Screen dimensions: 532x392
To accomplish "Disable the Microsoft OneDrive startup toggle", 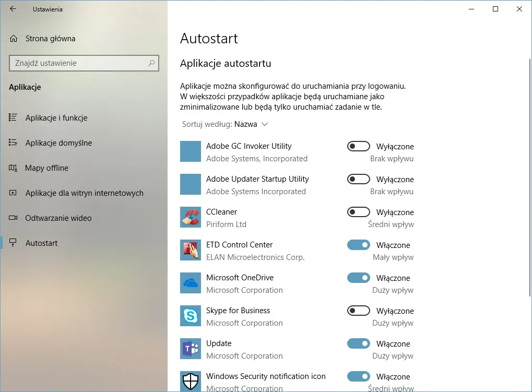I will pyautogui.click(x=358, y=278).
